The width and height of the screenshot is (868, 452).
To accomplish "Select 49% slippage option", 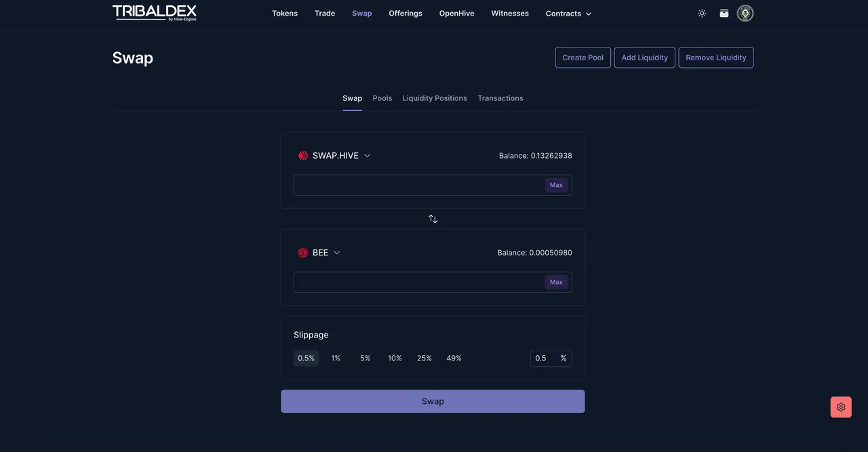I will click(454, 358).
